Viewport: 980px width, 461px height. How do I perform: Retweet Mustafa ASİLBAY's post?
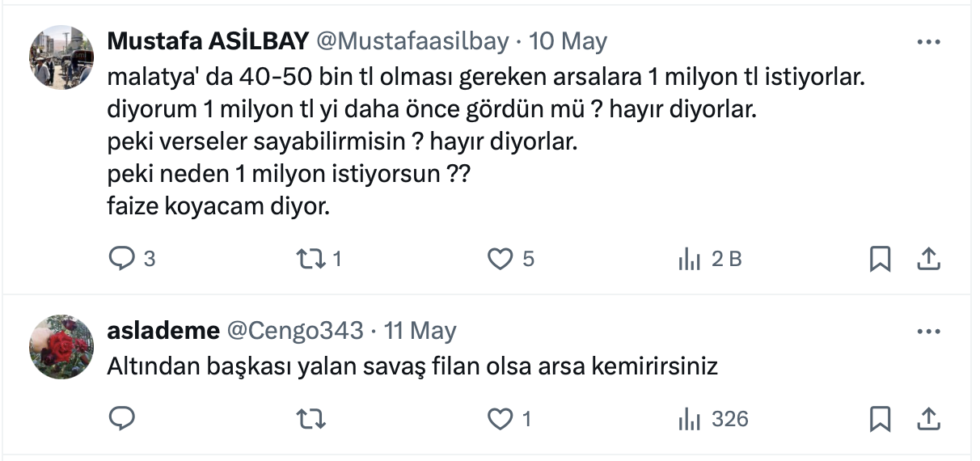307,259
